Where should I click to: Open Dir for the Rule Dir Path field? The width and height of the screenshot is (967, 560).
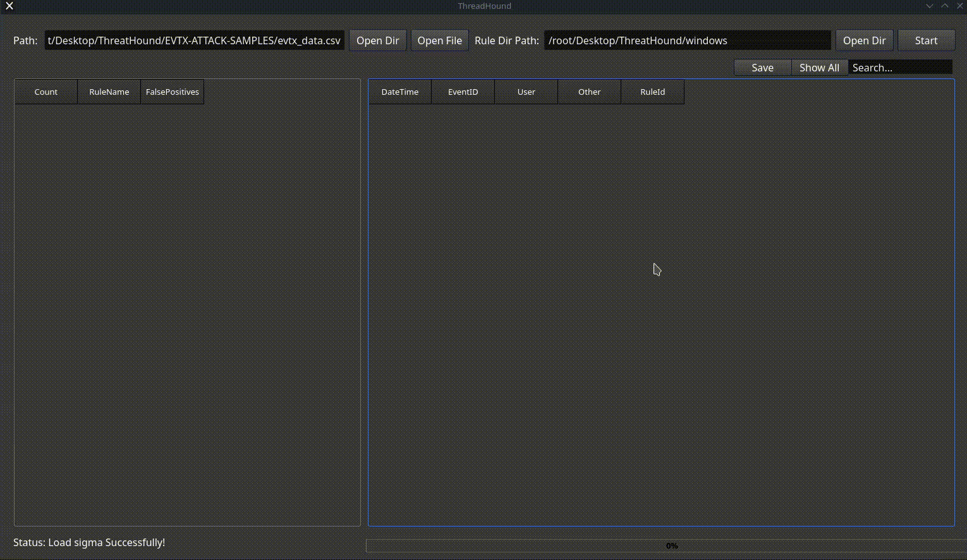click(865, 40)
